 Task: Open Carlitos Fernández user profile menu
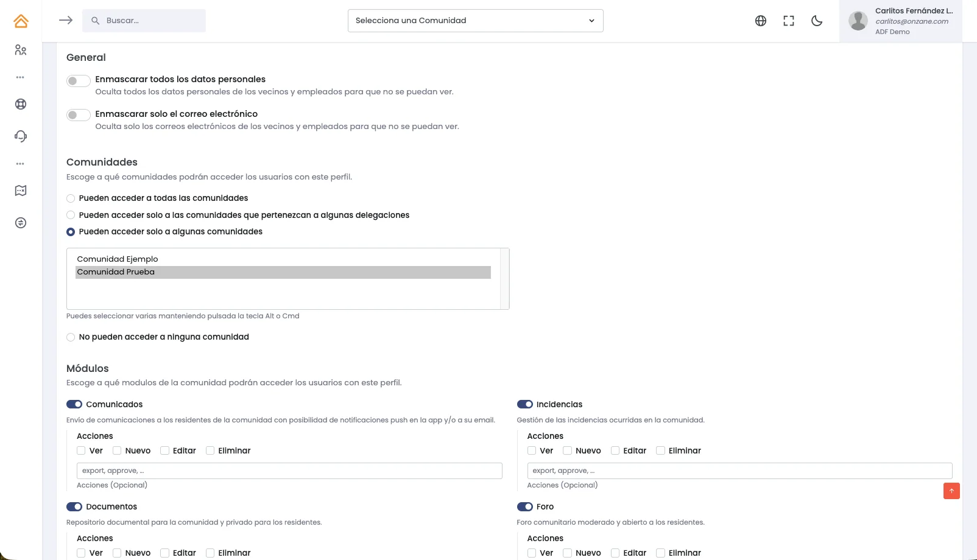(901, 21)
